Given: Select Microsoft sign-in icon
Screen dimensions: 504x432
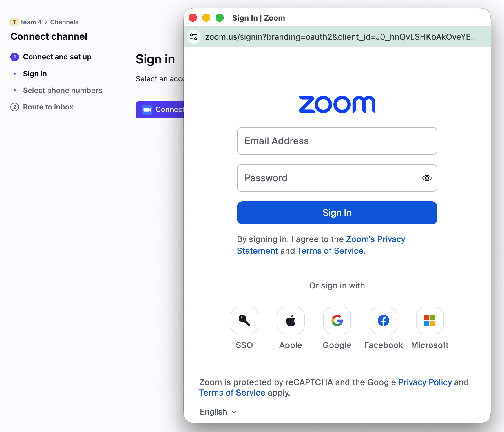Looking at the screenshot, I should (x=430, y=321).
